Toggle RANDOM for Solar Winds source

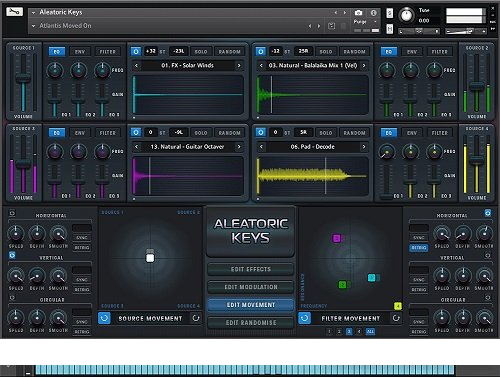pos(229,52)
